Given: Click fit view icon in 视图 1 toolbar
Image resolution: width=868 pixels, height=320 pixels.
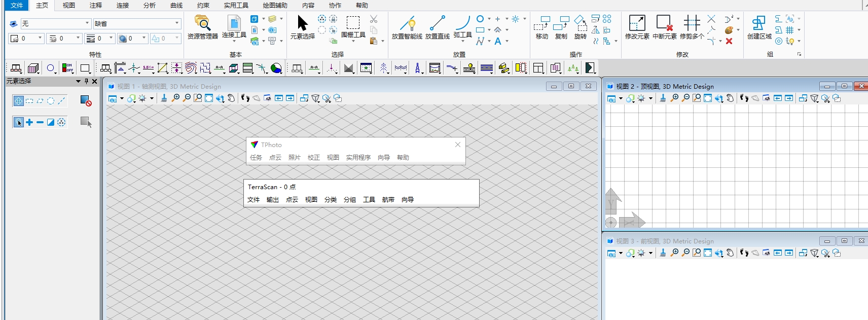Looking at the screenshot, I should click(x=209, y=98).
